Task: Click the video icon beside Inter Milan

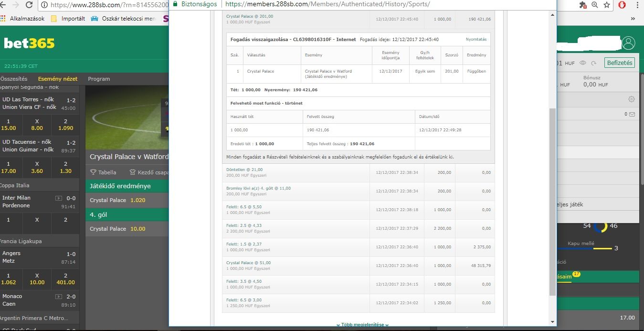Action: pyautogui.click(x=59, y=198)
